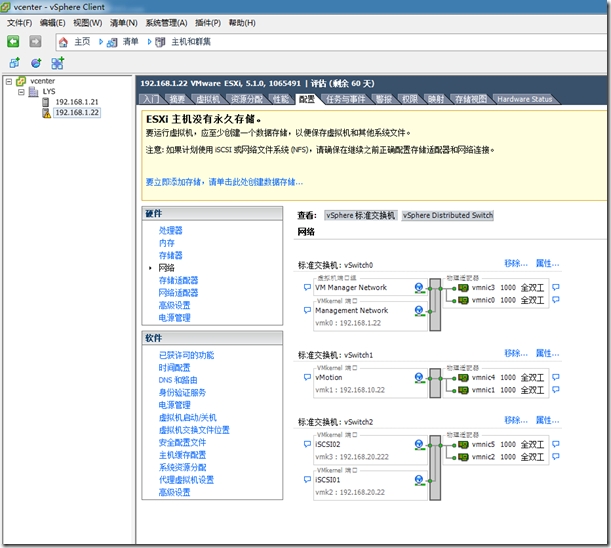Open 网络适配器 hardware settings
This screenshot has height=548, width=611.
click(x=178, y=293)
